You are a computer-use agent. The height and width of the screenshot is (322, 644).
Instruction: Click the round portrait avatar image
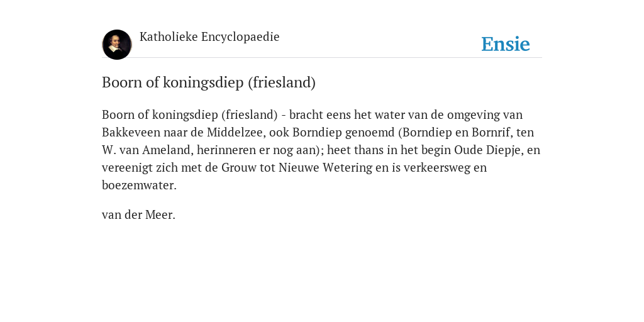point(116,45)
